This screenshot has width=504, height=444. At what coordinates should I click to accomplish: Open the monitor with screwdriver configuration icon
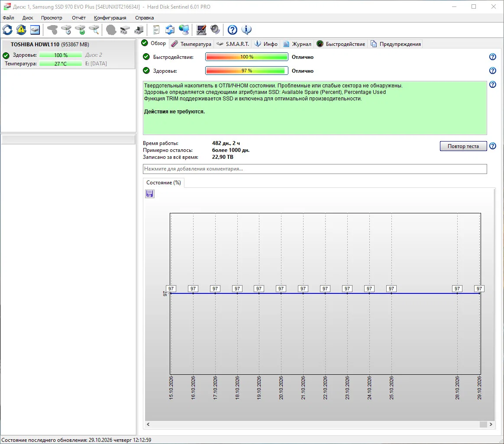(201, 30)
